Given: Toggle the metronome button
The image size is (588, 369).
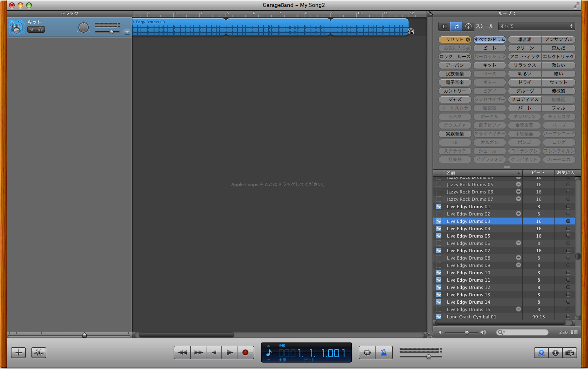Looking at the screenshot, I should [384, 352].
